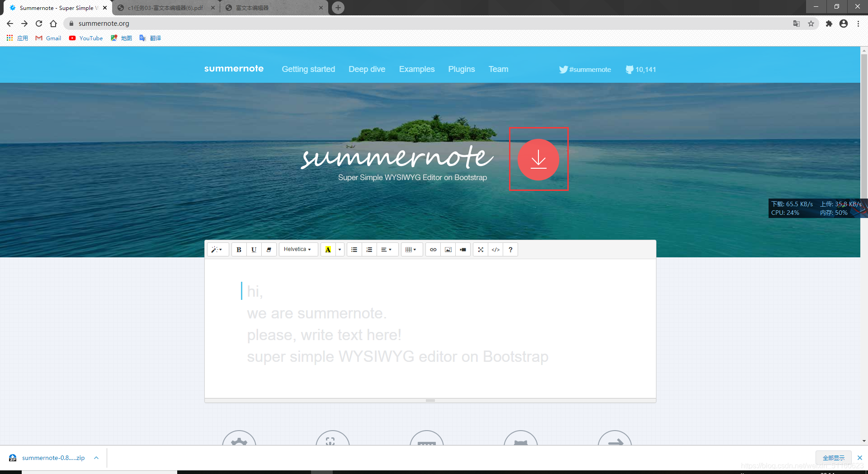Open a new browser tab
Viewport: 868px width, 474px height.
[x=338, y=8]
